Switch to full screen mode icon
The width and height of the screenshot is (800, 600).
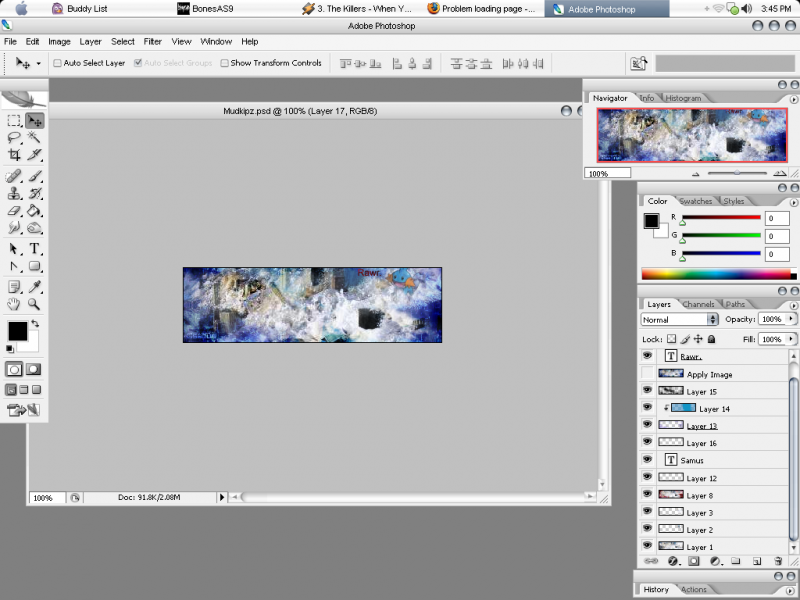click(36, 390)
